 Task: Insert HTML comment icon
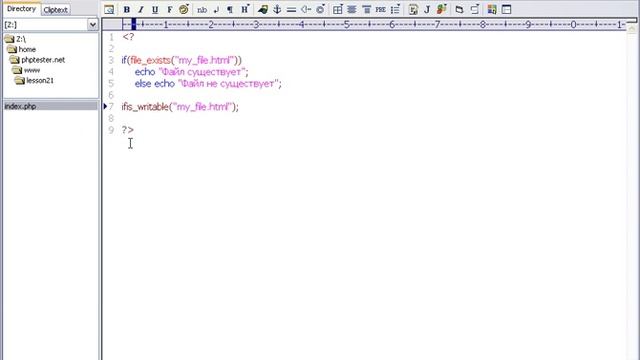coord(306,9)
